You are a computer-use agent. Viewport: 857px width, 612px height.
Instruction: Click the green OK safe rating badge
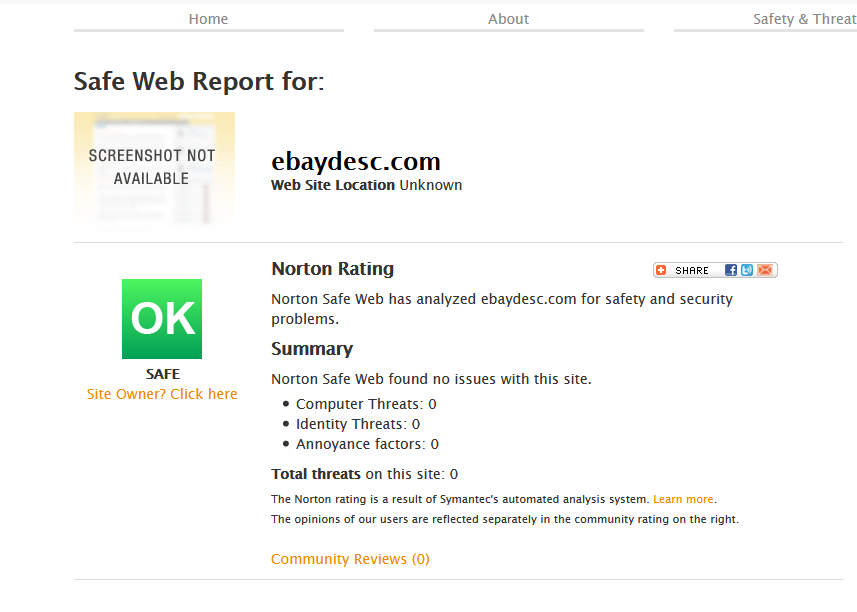tap(162, 319)
